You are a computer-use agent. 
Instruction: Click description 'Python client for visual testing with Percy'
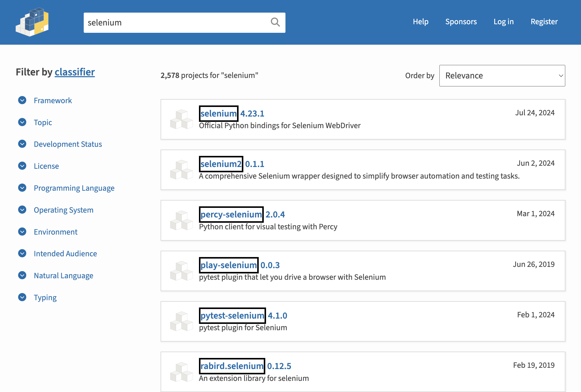click(x=268, y=227)
